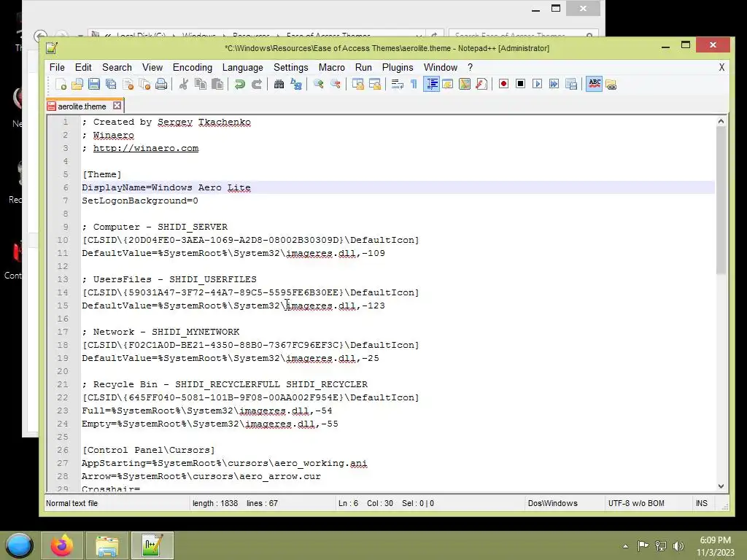The image size is (747, 560).
Task: Open the Replace toolbar icon
Action: point(296,85)
